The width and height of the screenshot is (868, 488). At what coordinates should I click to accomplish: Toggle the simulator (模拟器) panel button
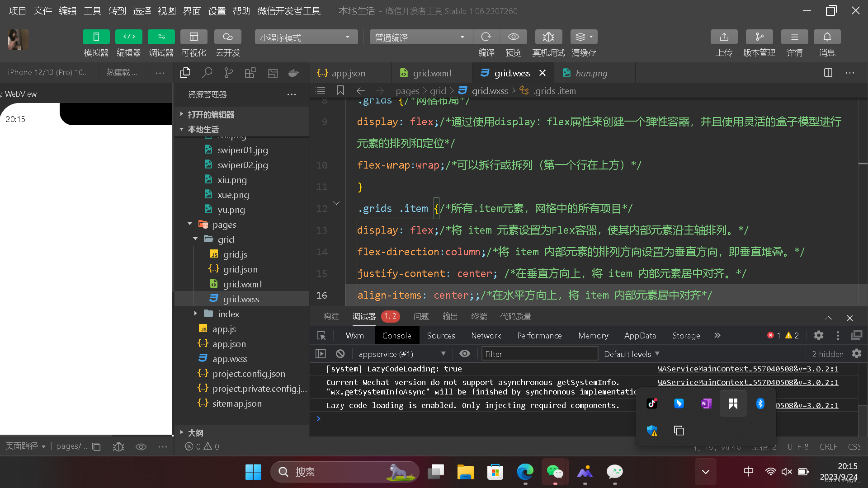pyautogui.click(x=96, y=37)
